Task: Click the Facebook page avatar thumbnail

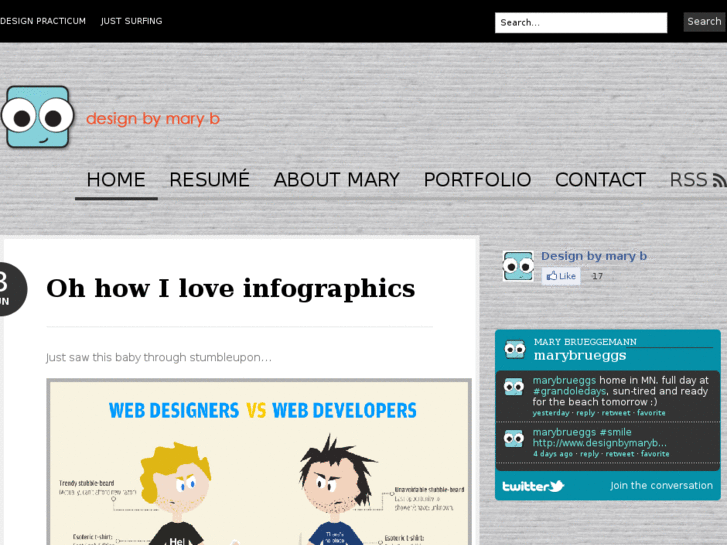Action: [518, 266]
